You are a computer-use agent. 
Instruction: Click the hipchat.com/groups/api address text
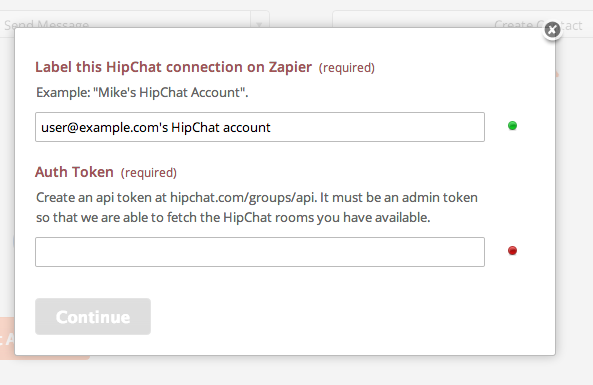coord(243,197)
